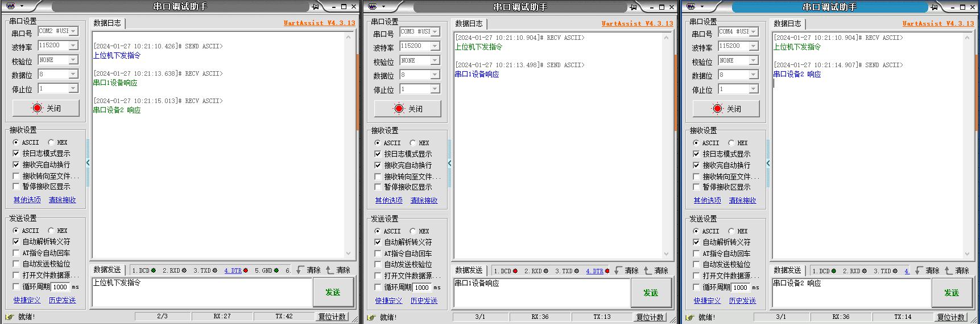The width and height of the screenshot is (980, 324).
Task: Uncheck 按日志模式显示 in the COM3 window
Action: [x=378, y=154]
